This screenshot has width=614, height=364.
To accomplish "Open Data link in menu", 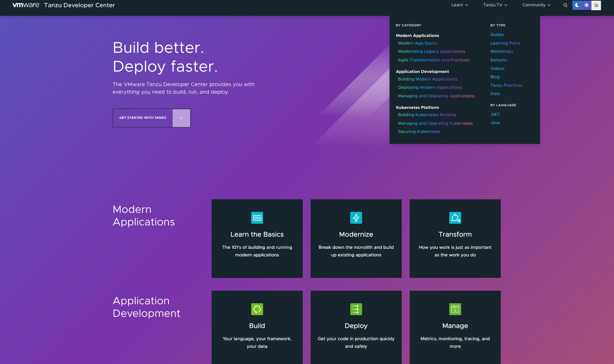I will tap(495, 94).
